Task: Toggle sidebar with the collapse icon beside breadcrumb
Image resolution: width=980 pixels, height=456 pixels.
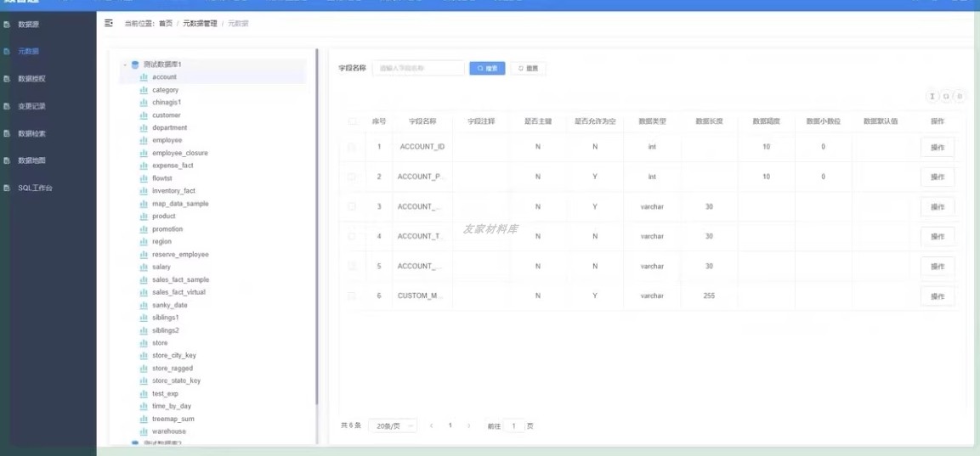Action: pyautogui.click(x=109, y=23)
